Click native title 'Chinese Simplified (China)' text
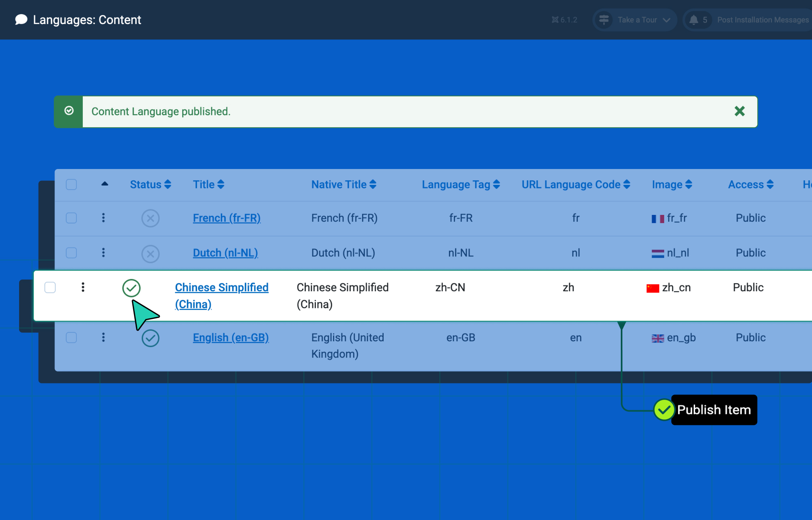This screenshot has width=812, height=520. click(x=343, y=296)
